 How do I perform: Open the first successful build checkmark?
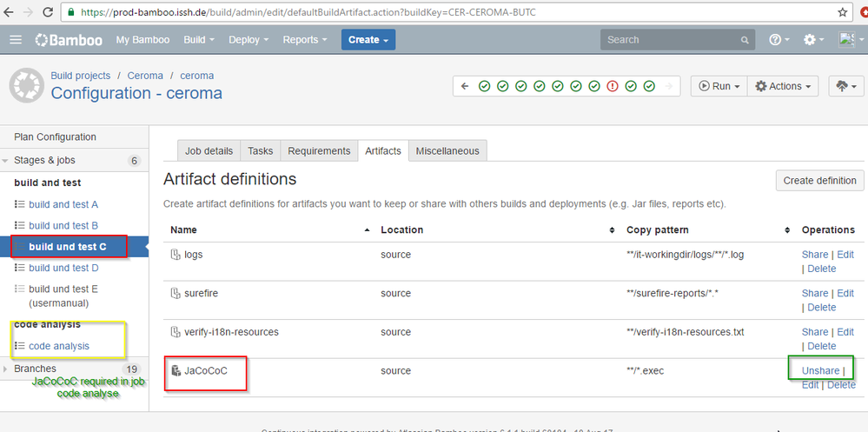pyautogui.click(x=484, y=86)
